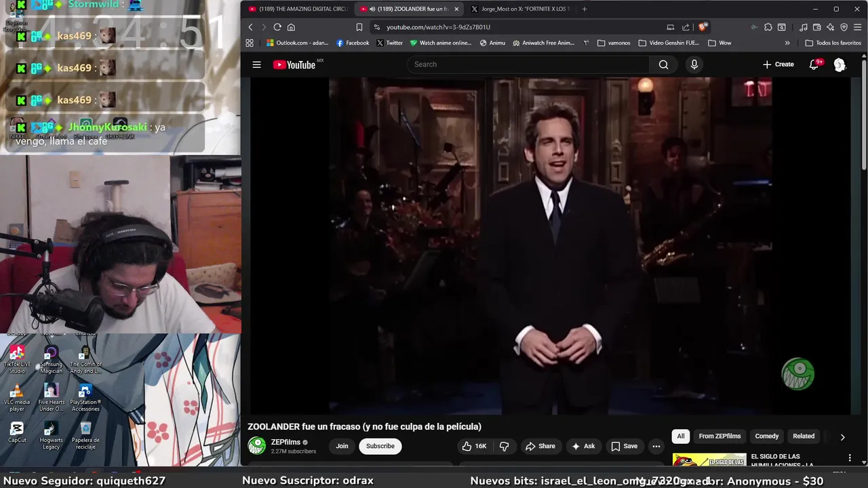Open the music playlist note icon
868x488 pixels.
[804, 27]
